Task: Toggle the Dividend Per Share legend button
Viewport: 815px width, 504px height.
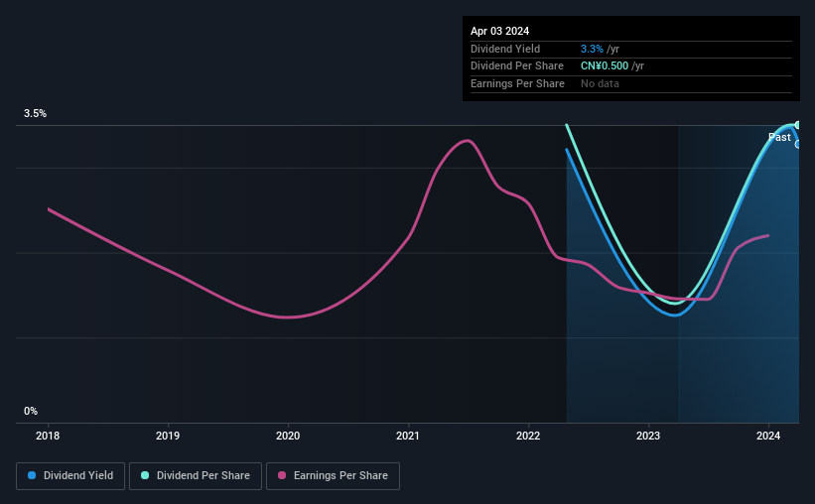Action: [196, 476]
